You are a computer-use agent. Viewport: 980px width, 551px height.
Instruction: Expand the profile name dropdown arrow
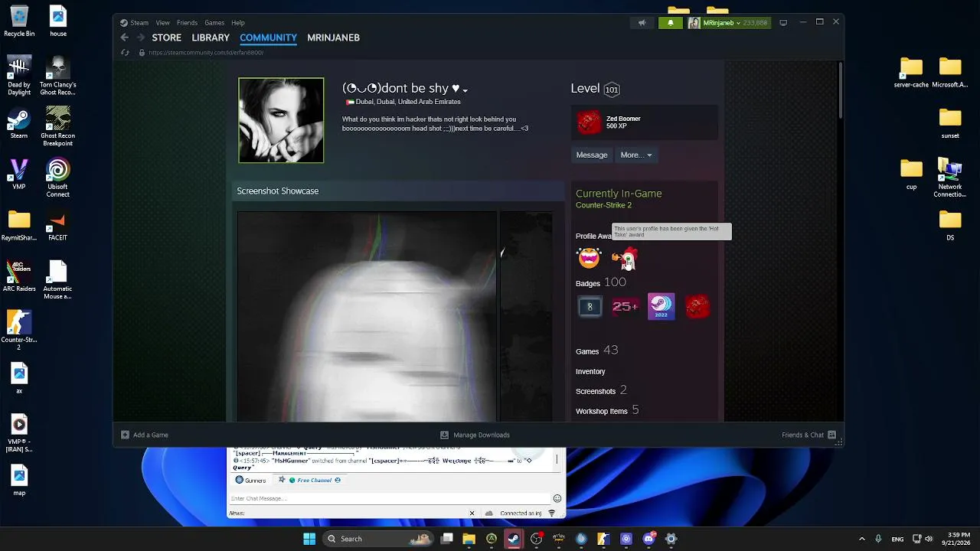tap(465, 90)
